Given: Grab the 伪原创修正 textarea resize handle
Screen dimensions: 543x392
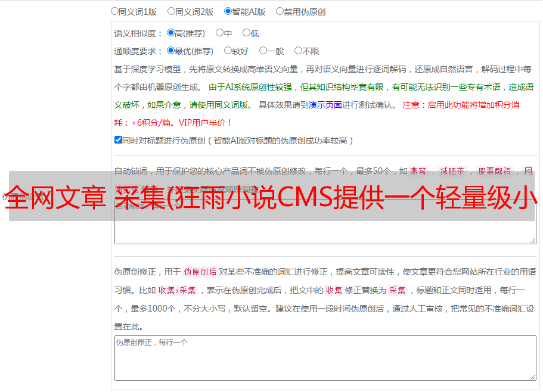Looking at the screenshot, I should click(533, 377).
